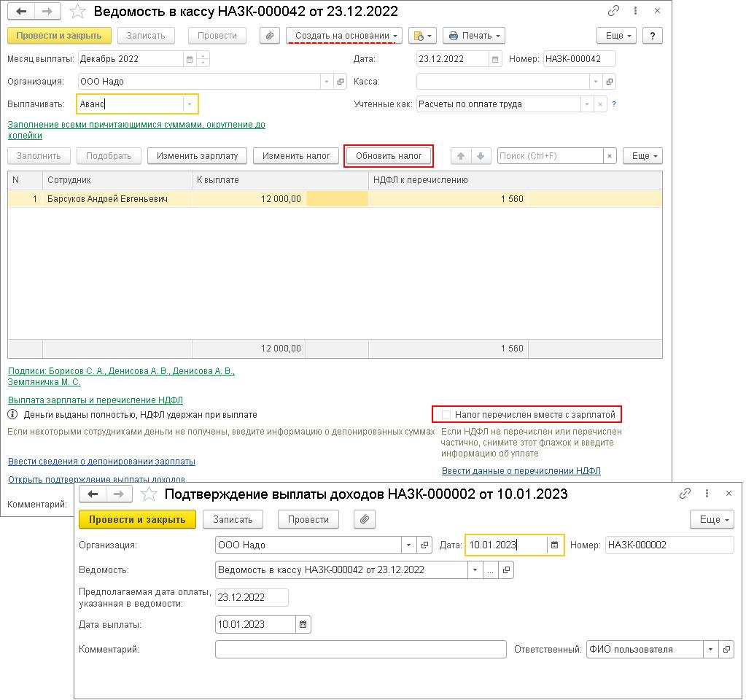Screen dimensions: 746x700
Task: Expand Печать dropdown menu
Action: [x=474, y=36]
